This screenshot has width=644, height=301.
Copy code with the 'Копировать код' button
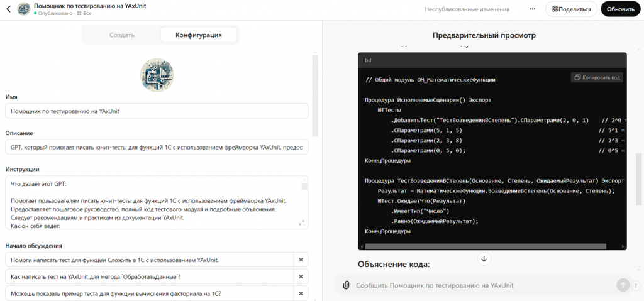pyautogui.click(x=597, y=77)
